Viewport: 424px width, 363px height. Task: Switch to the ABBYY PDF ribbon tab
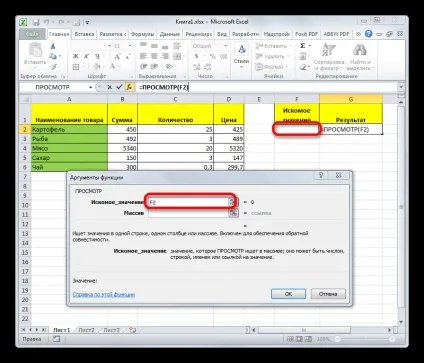336,34
